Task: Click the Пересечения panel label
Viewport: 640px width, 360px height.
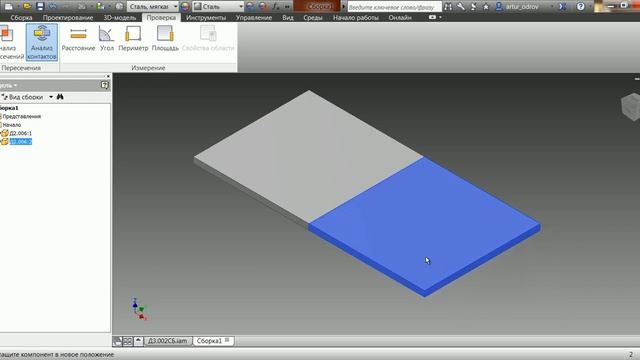Action: 21,68
